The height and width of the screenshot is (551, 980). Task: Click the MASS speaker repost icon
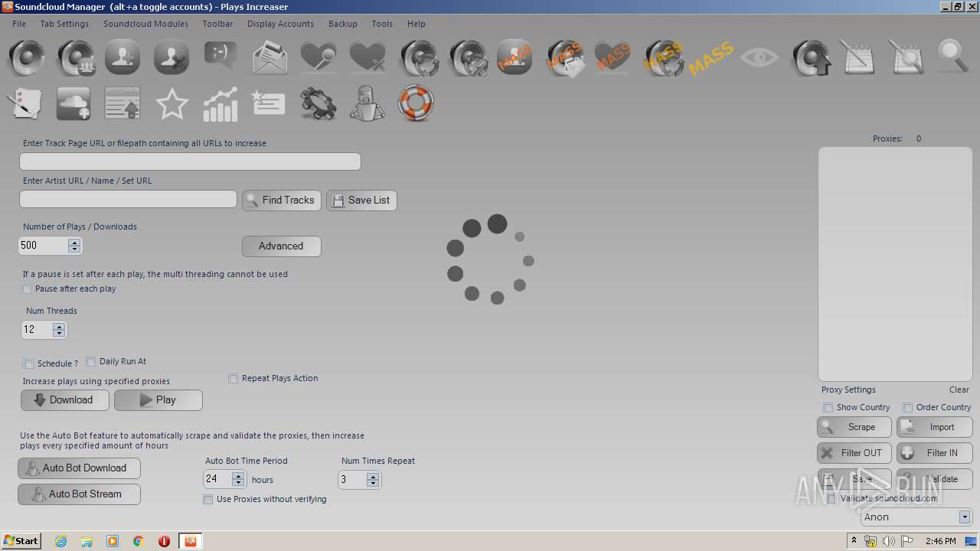pyautogui.click(x=663, y=58)
